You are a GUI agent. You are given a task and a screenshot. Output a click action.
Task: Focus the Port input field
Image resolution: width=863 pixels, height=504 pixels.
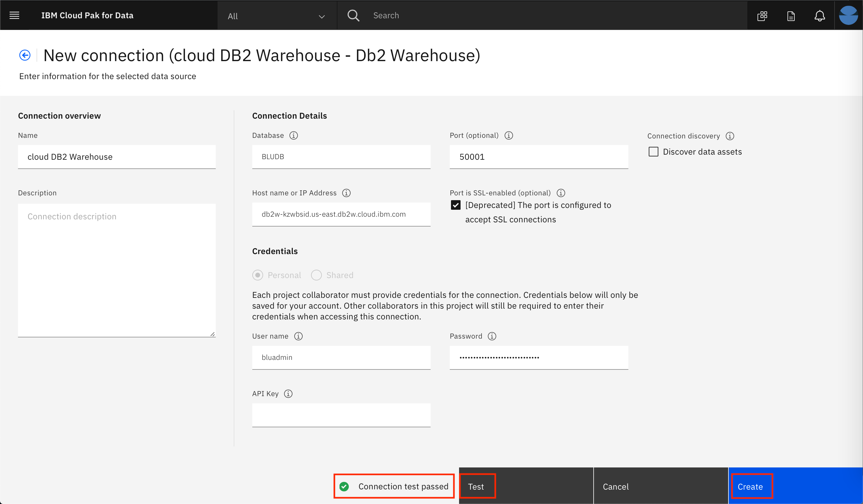[538, 157]
